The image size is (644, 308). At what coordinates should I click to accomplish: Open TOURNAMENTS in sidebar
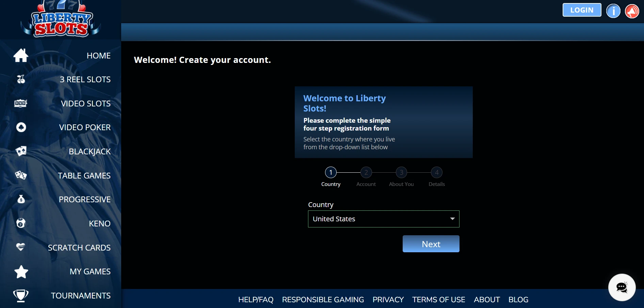tap(81, 296)
